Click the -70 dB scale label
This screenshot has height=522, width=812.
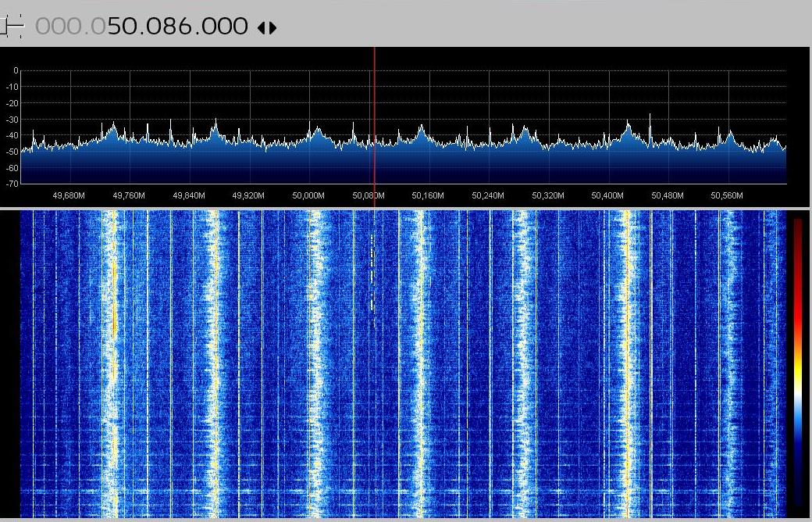tap(12, 184)
